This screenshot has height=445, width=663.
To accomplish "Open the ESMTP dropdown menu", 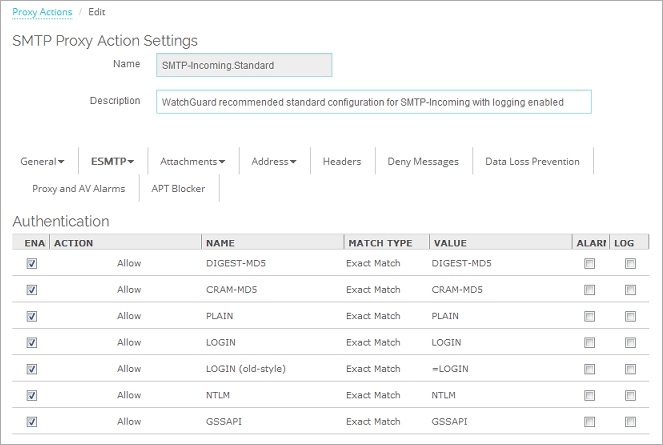I will 112,161.
